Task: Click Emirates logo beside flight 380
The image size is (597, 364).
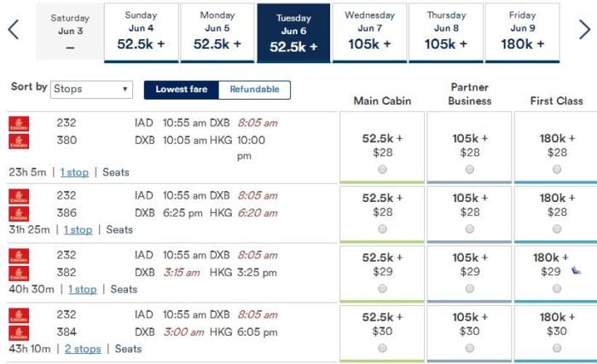Action: point(19,142)
